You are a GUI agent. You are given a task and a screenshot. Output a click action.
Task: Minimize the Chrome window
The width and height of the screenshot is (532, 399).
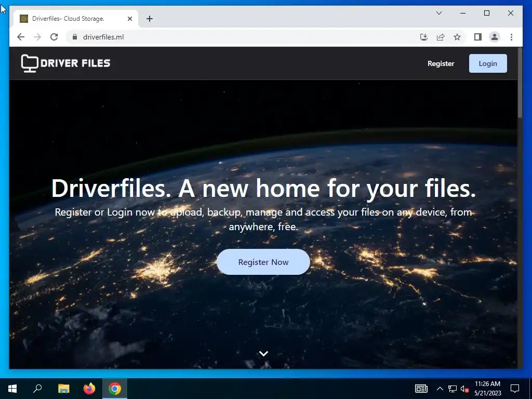(x=463, y=13)
